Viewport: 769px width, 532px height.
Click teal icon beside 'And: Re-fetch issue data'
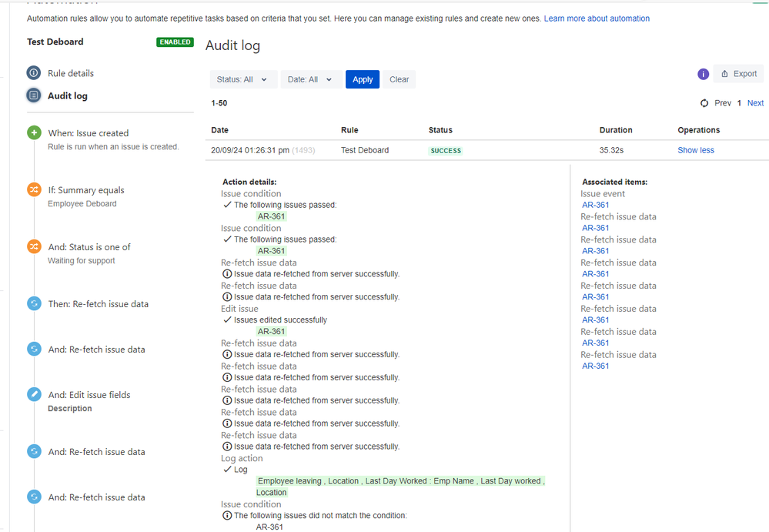click(x=34, y=349)
